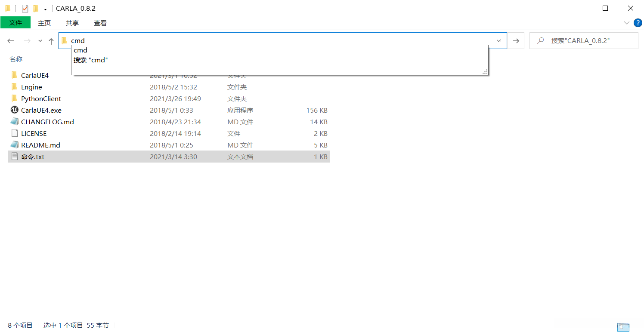Click the forward navigation arrow

click(27, 41)
